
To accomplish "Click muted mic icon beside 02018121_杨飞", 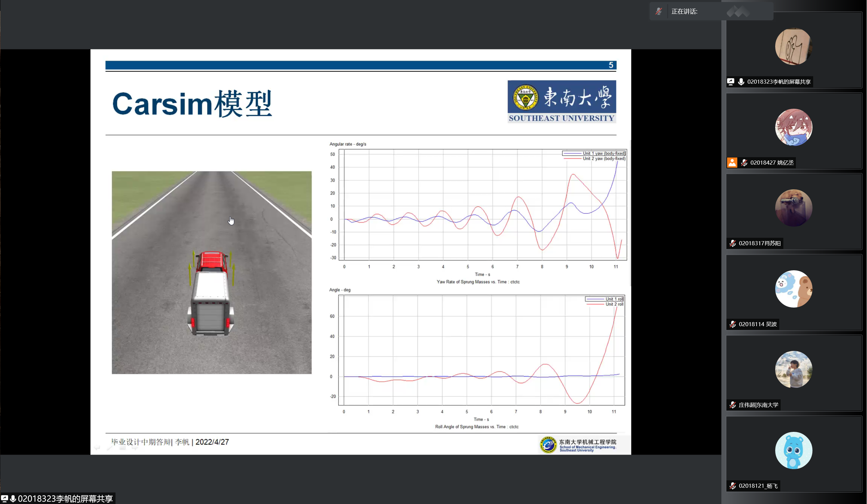I will click(733, 486).
